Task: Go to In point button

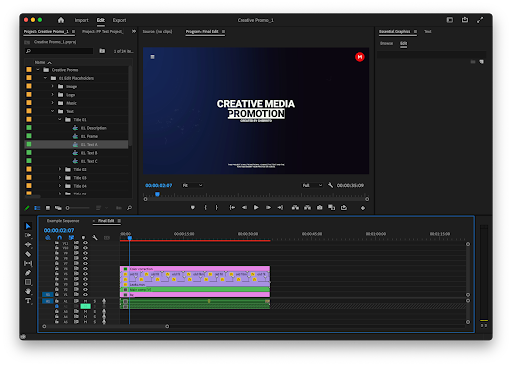Action: coord(232,207)
